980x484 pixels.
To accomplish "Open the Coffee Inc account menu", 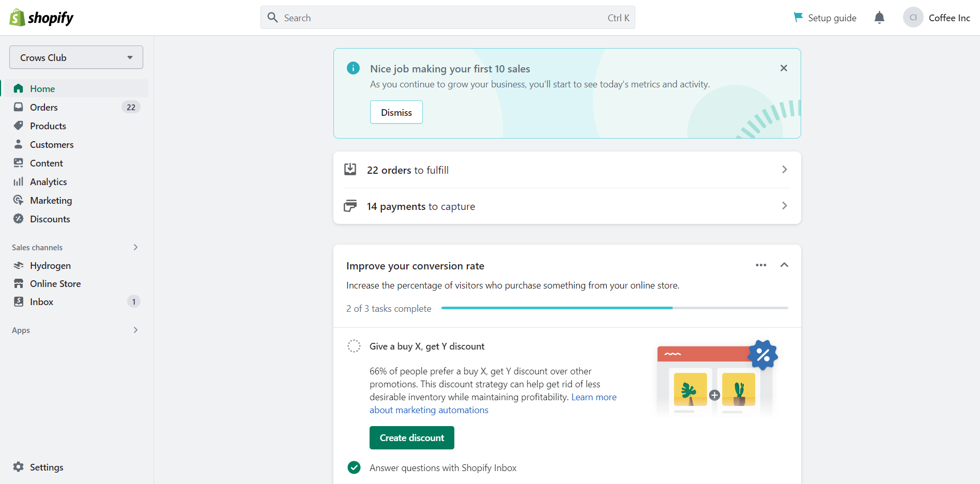I will (x=937, y=18).
